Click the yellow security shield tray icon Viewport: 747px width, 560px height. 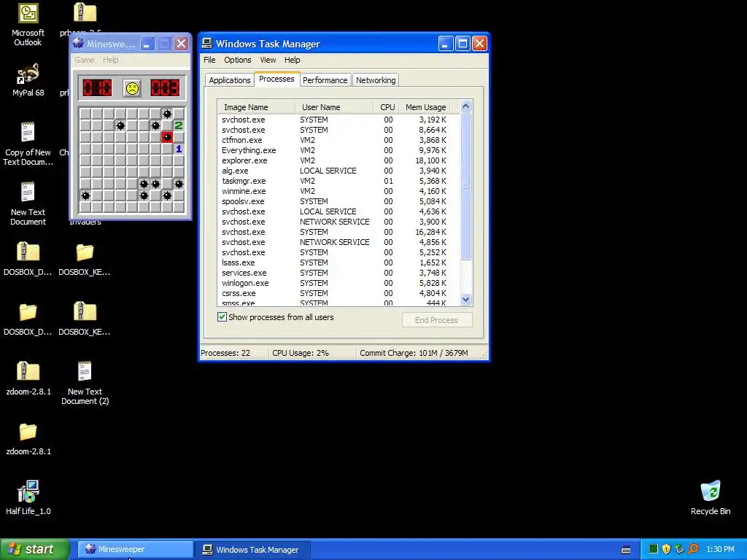pos(667,549)
